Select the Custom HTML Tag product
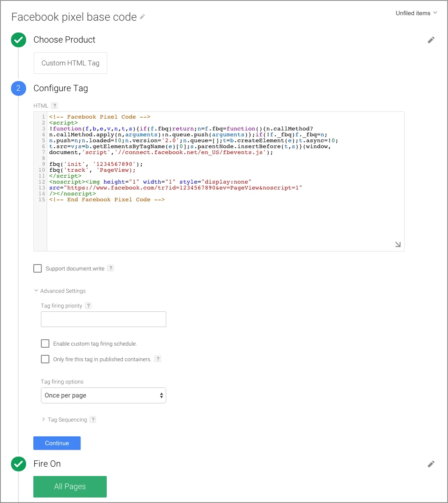Image resolution: width=448 pixels, height=503 pixels. tap(70, 63)
